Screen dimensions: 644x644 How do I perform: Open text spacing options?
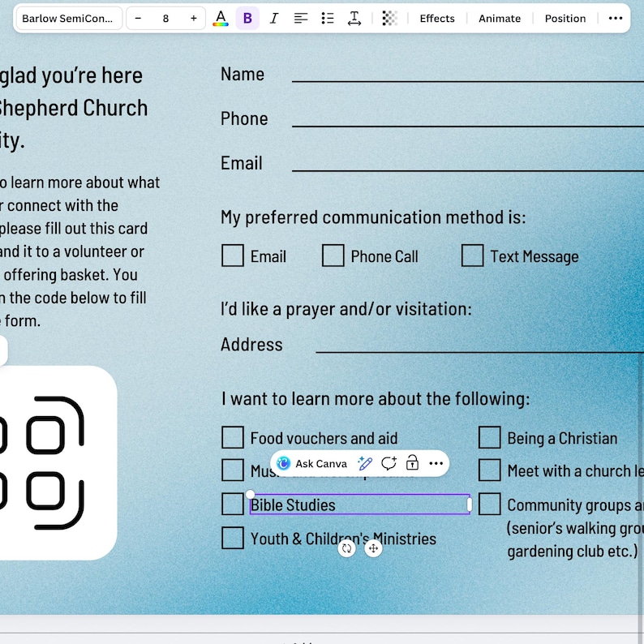point(354,19)
